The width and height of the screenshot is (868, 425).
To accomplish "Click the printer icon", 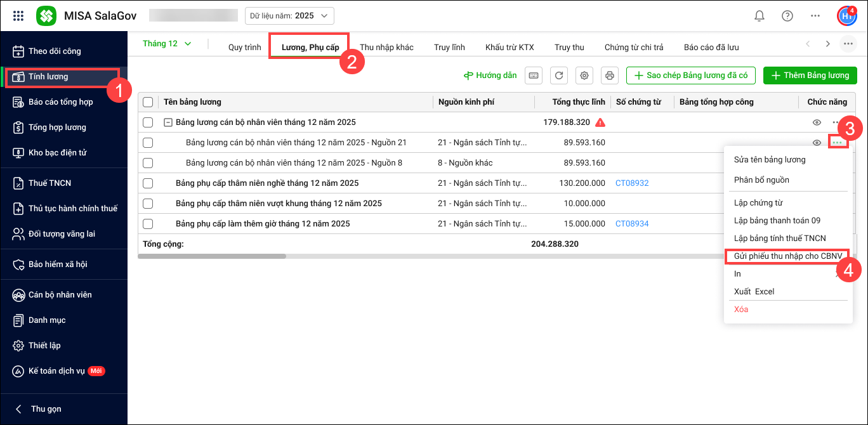I will pos(610,75).
